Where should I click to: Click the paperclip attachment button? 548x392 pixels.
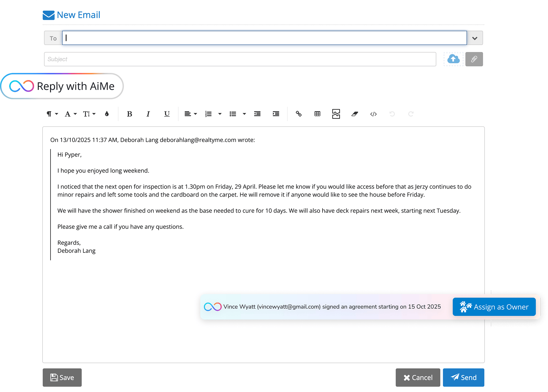474,59
